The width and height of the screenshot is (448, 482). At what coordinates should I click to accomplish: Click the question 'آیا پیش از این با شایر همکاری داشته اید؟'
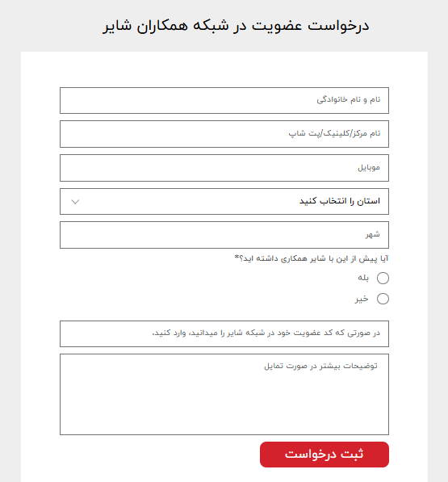312,258
